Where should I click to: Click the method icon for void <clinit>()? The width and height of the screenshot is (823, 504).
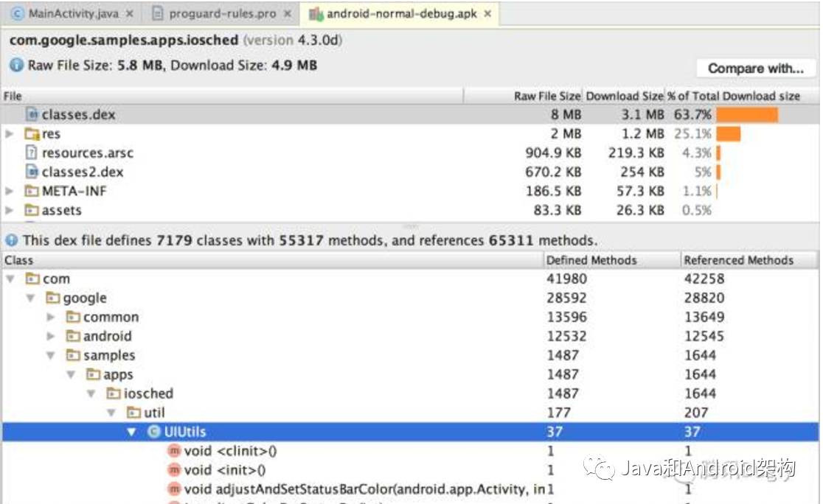[174, 451]
